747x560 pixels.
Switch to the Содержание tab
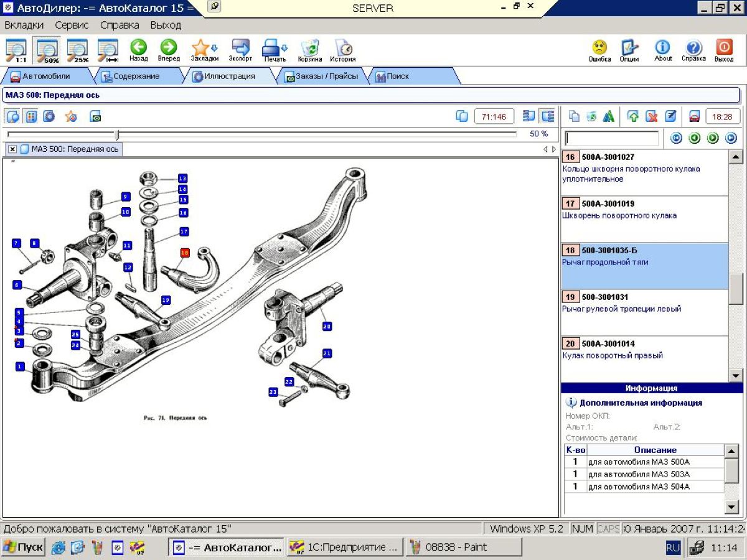(131, 77)
